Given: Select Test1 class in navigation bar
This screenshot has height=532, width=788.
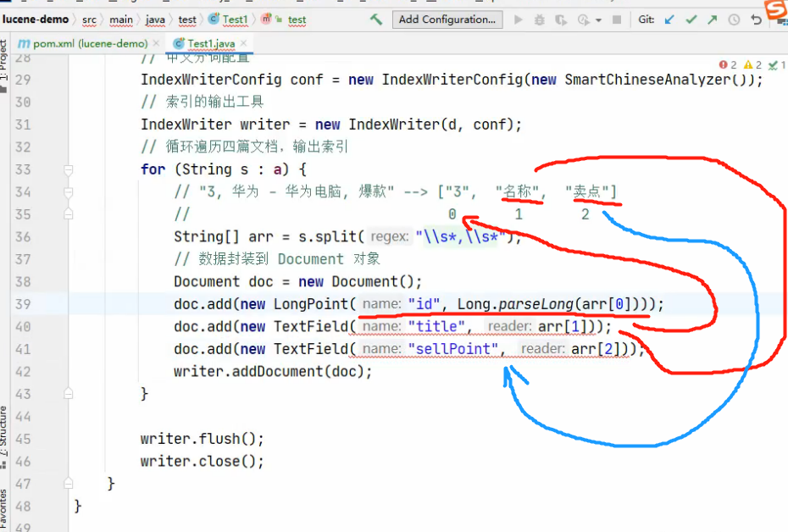Looking at the screenshot, I should pyautogui.click(x=229, y=19).
